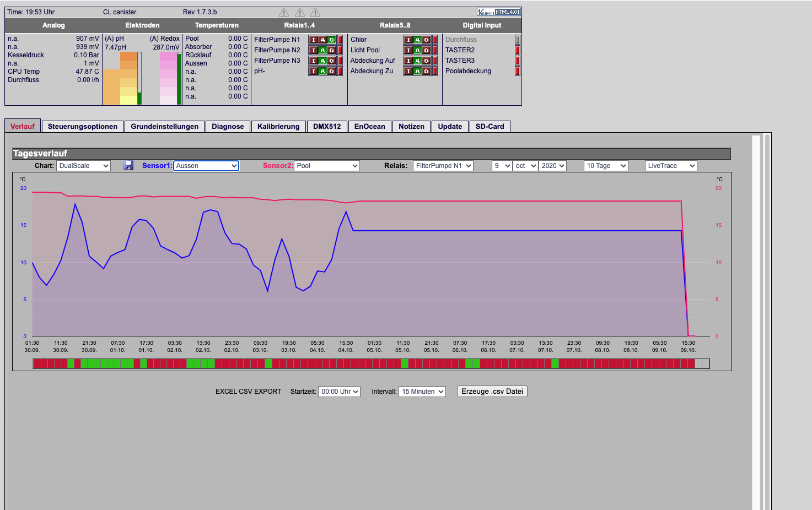The width and height of the screenshot is (812, 510).
Task: Switch Licht Pool to I (on)
Action: tap(408, 50)
